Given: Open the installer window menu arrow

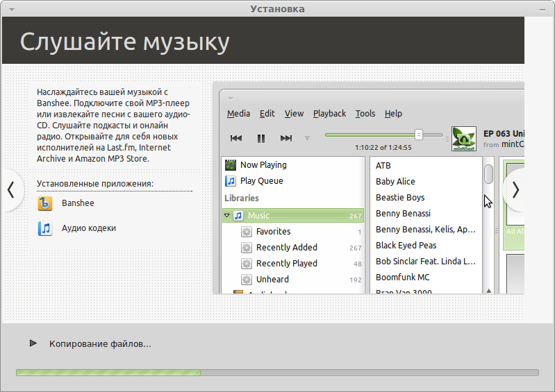Looking at the screenshot, I should (x=12, y=10).
